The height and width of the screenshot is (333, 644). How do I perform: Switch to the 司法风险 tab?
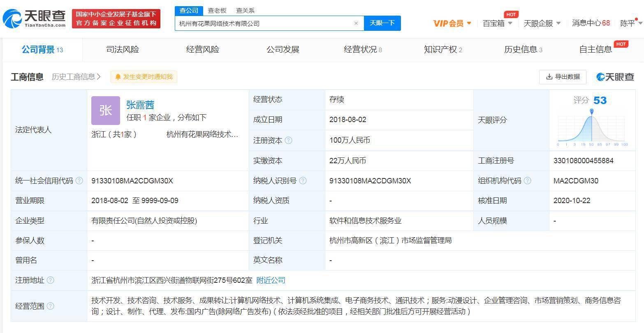[123, 49]
